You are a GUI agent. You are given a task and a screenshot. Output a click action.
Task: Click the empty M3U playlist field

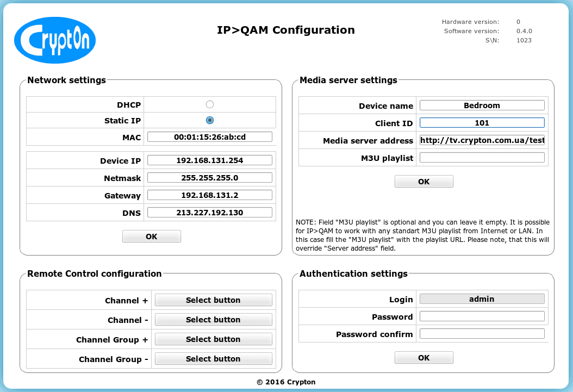(482, 158)
